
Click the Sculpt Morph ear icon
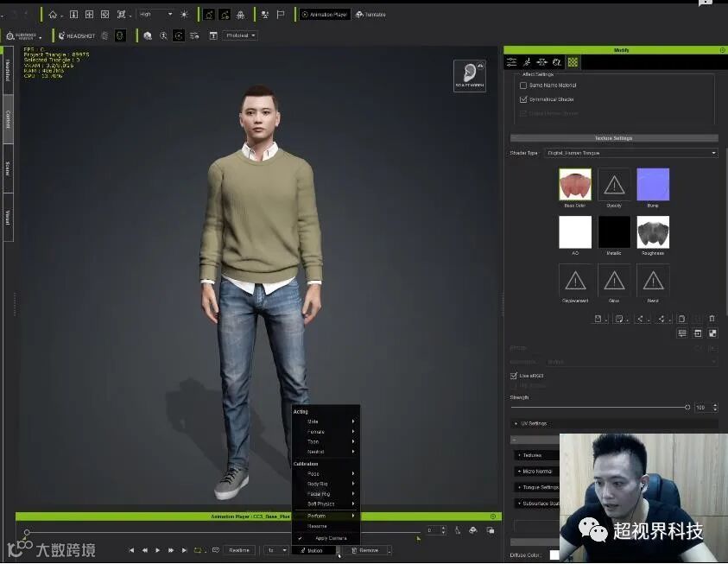tap(467, 74)
